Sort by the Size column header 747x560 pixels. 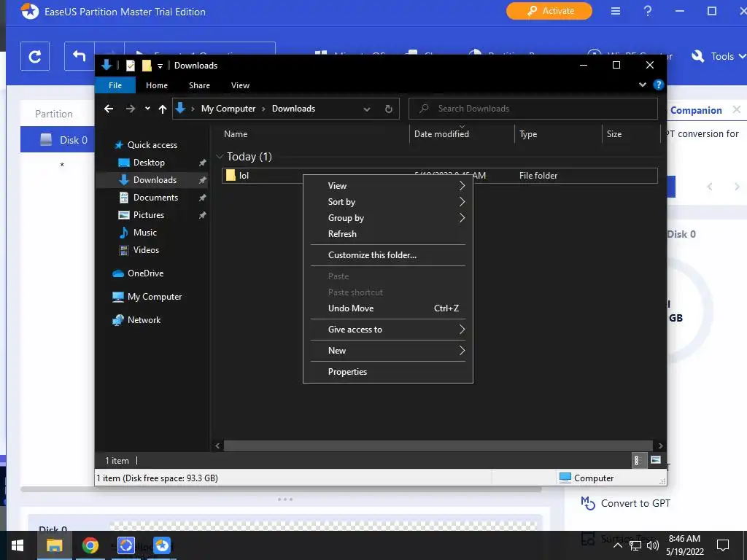pyautogui.click(x=631, y=134)
